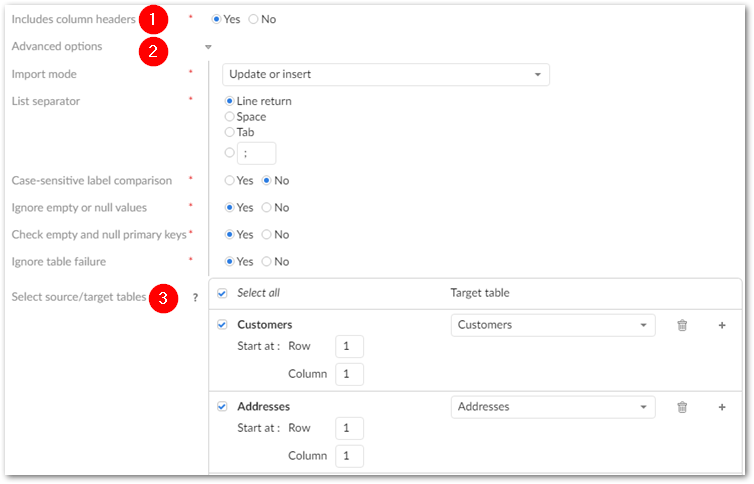Delete the Addresses table mapping via trash icon
The height and width of the screenshot is (484, 754).
tap(682, 407)
